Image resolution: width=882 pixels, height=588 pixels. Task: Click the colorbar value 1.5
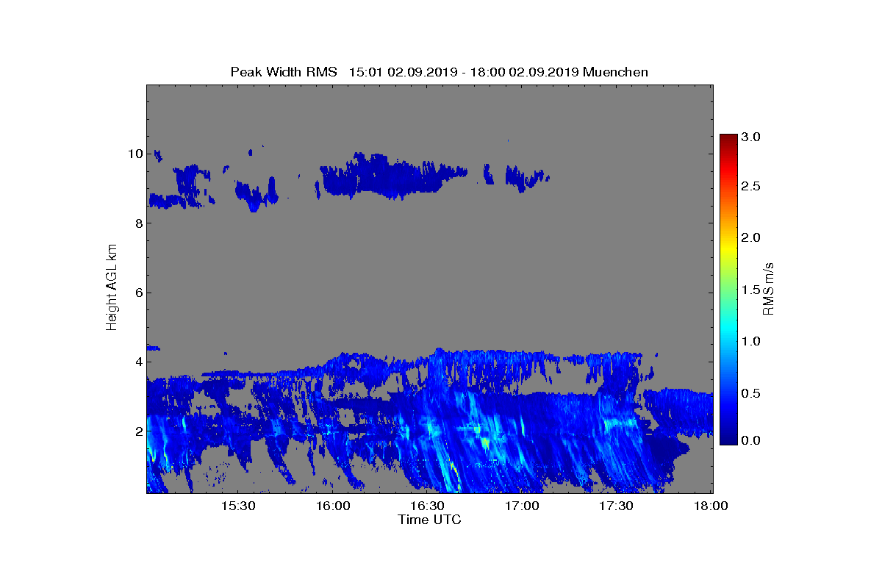coord(751,290)
